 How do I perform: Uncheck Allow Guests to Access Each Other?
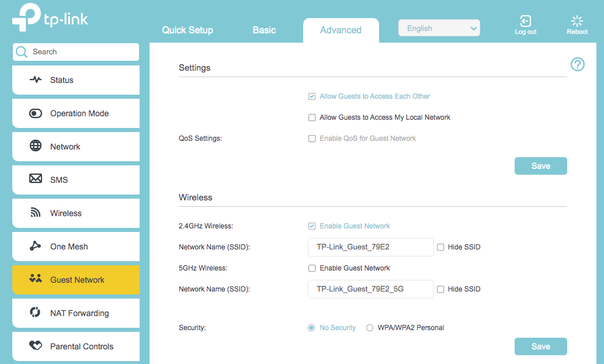pyautogui.click(x=312, y=96)
